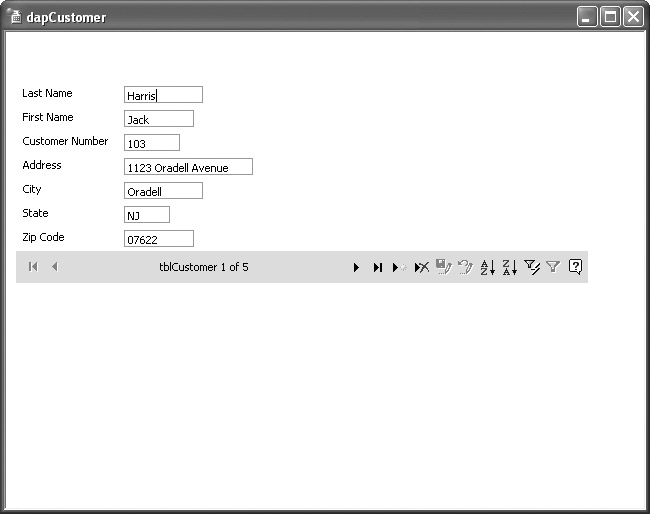Viewport: 650px width, 514px height.
Task: Go to first record in navigation bar
Action: coord(33,267)
